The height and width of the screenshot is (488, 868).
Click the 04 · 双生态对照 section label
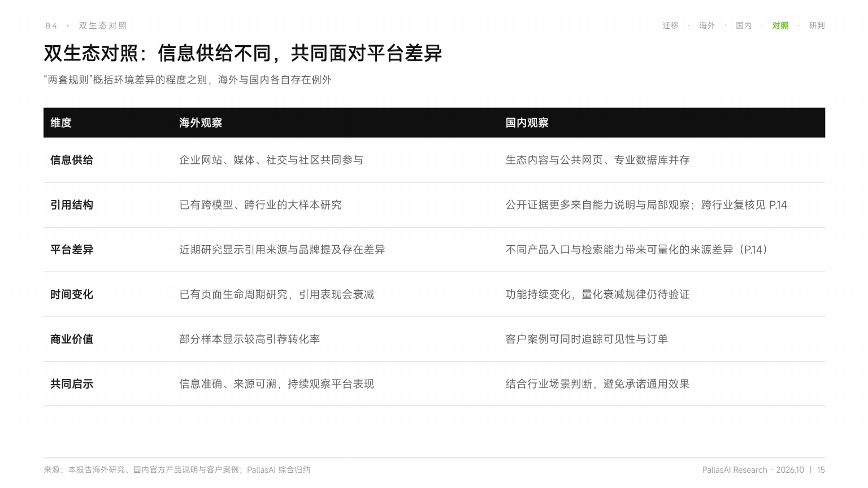tap(86, 25)
